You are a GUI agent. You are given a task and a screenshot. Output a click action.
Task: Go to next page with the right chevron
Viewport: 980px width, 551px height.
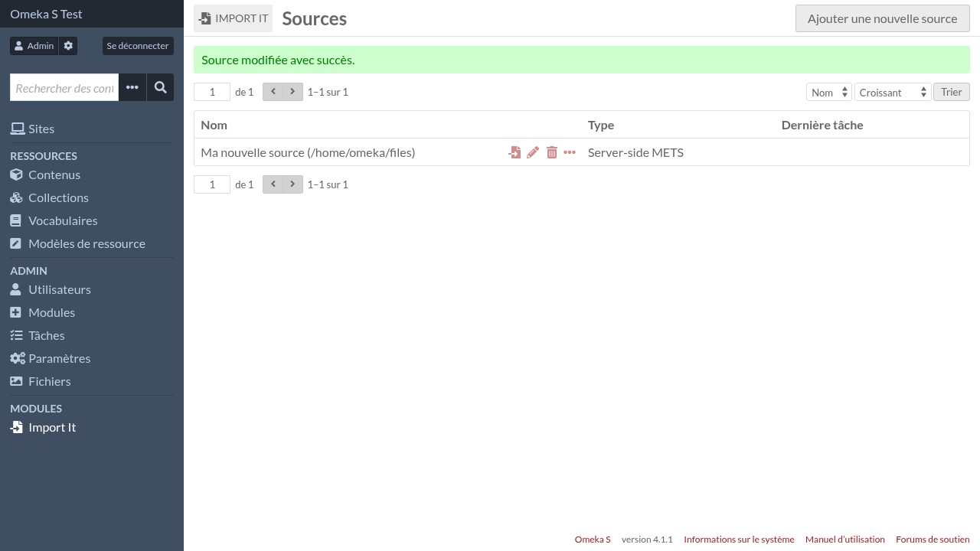tap(292, 91)
